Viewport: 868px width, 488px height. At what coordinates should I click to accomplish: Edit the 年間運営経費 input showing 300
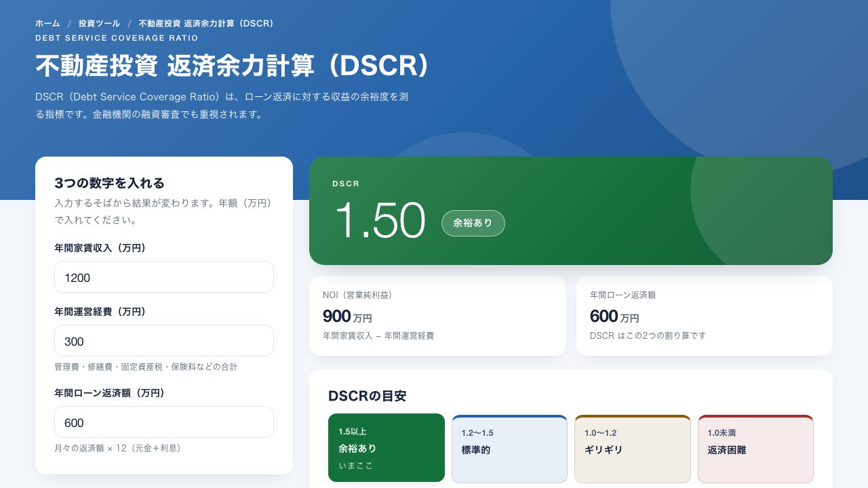(164, 341)
